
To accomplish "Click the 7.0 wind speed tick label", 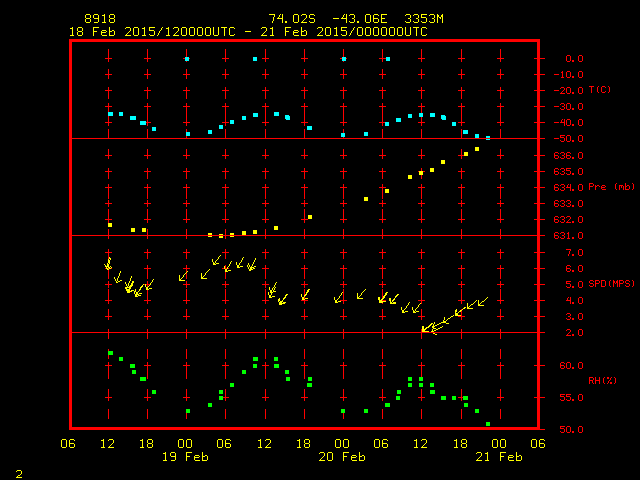I will (574, 253).
